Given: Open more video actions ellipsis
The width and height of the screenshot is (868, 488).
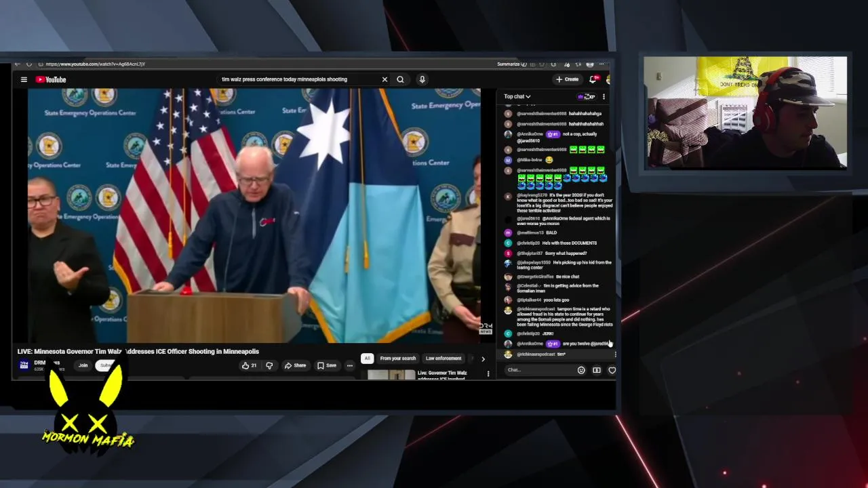Looking at the screenshot, I should (350, 365).
